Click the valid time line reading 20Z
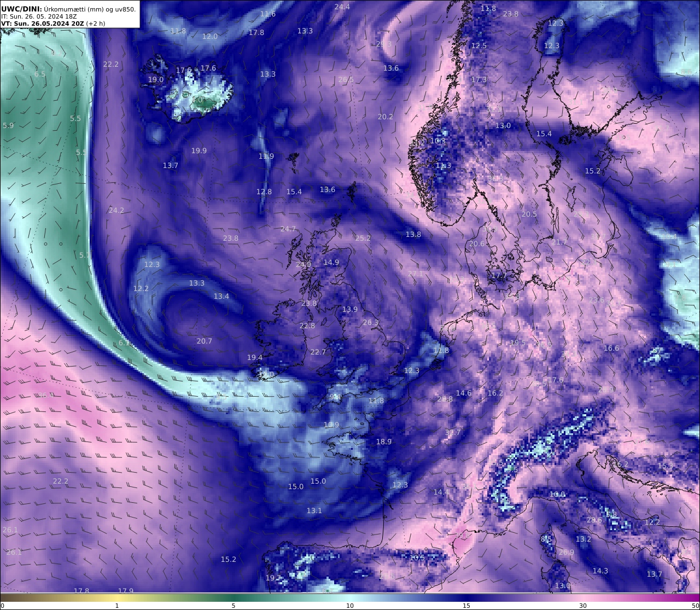The width and height of the screenshot is (700, 610). point(53,24)
